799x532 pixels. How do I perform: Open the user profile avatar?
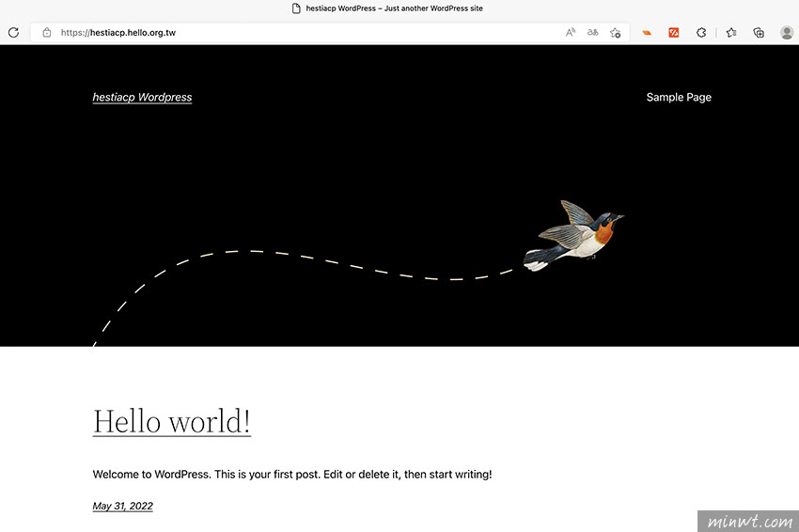click(x=786, y=33)
